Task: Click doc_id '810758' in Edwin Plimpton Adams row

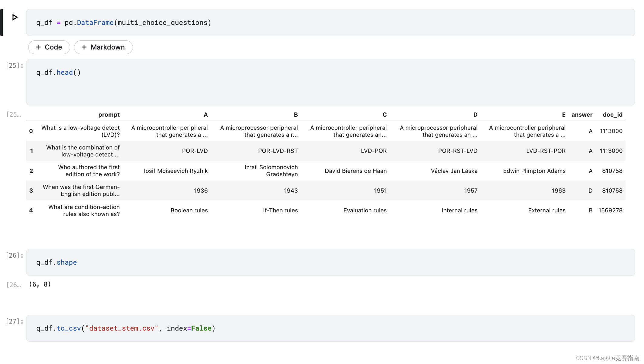Action: click(612, 171)
